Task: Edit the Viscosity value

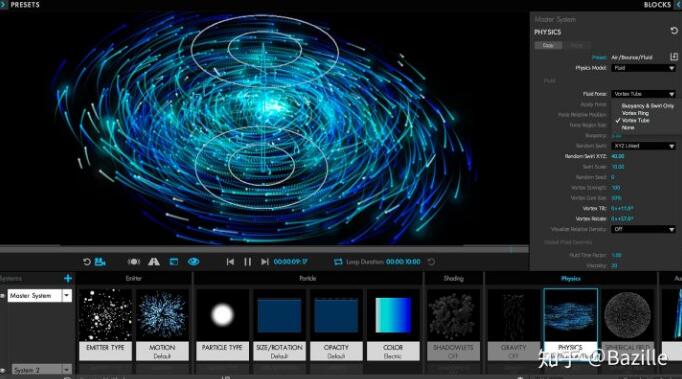Action: tap(614, 265)
